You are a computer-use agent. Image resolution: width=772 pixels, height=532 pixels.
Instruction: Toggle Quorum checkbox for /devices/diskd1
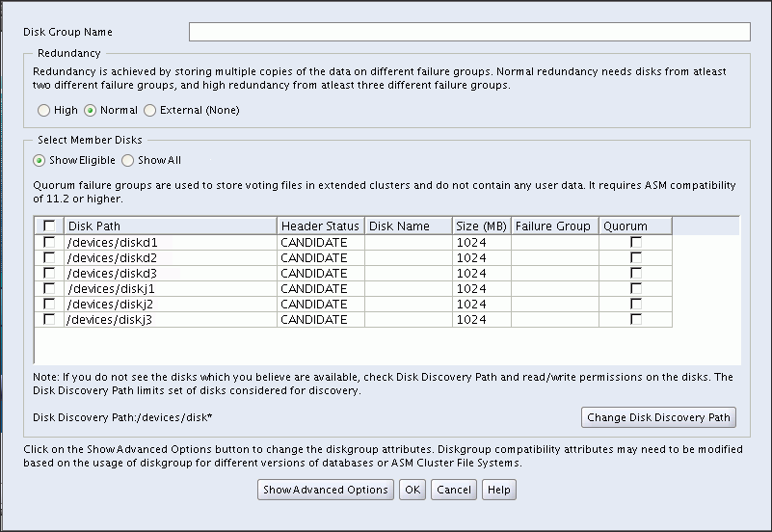tap(635, 242)
